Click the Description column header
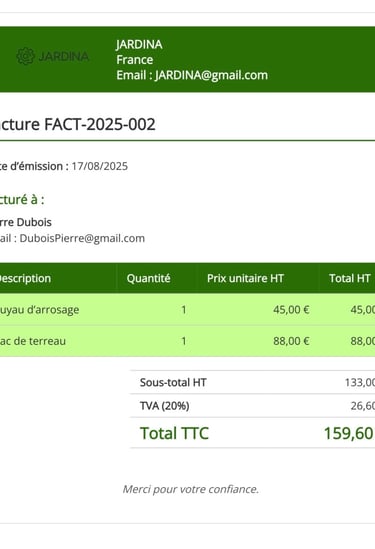This screenshot has height=549, width=375. (25, 278)
